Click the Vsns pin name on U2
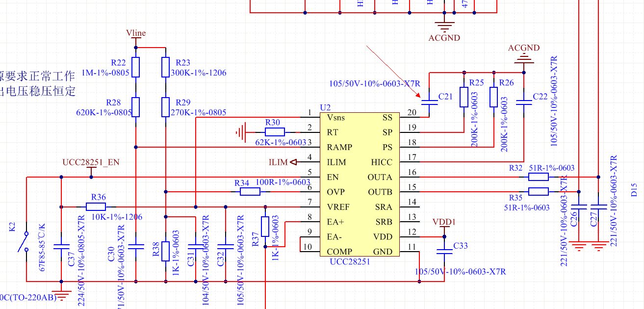 coord(336,117)
